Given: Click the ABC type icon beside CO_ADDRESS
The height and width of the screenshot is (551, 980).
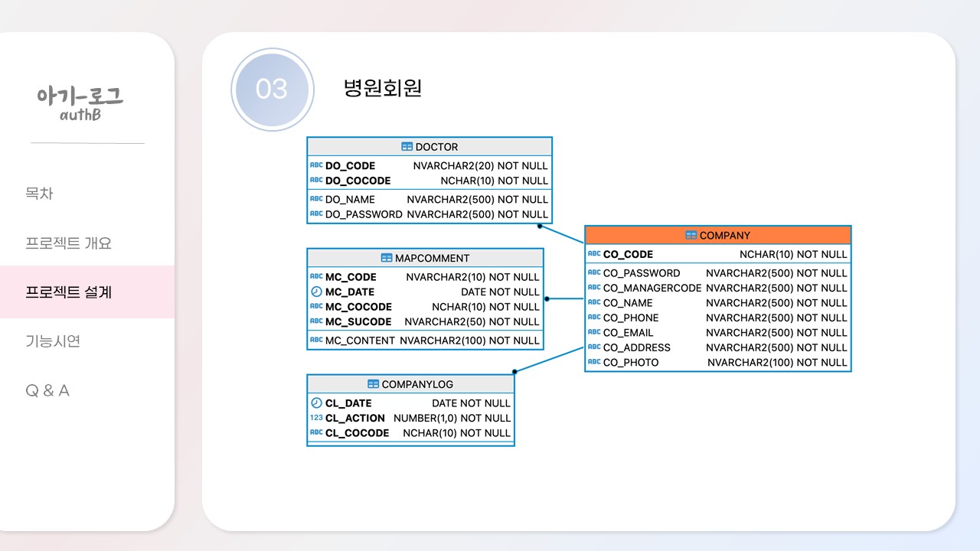Looking at the screenshot, I should pos(594,347).
